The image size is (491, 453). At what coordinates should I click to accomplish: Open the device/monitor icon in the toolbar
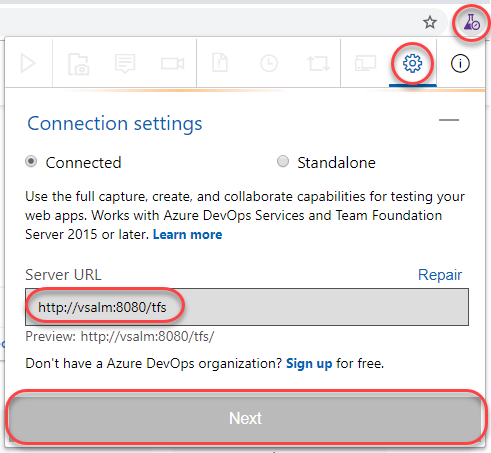365,63
